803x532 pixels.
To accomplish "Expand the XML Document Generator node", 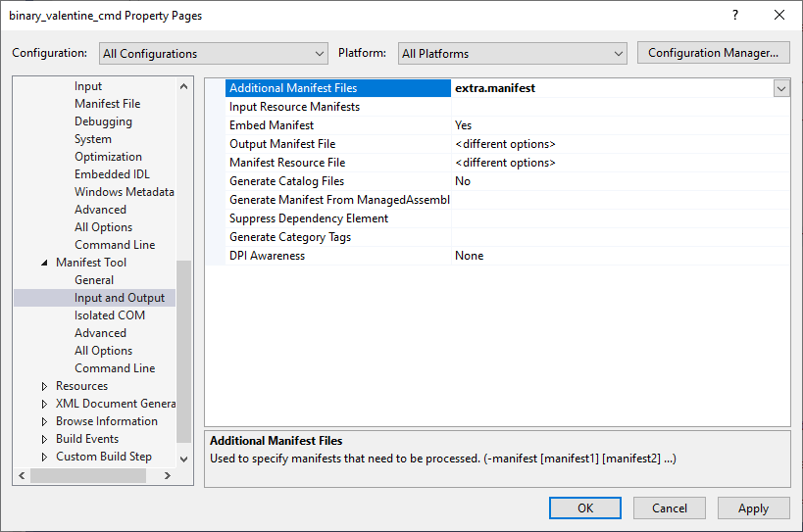I will [x=44, y=404].
